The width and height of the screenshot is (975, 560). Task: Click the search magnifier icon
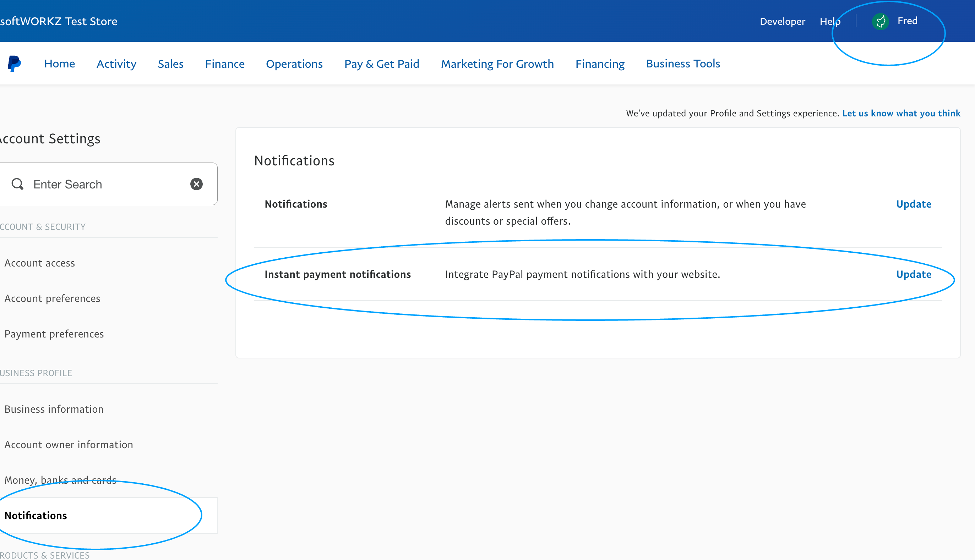[17, 184]
